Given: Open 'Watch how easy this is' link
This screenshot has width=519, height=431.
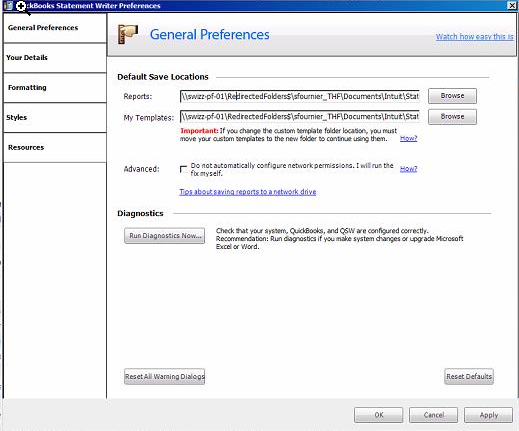Looking at the screenshot, I should [475, 37].
